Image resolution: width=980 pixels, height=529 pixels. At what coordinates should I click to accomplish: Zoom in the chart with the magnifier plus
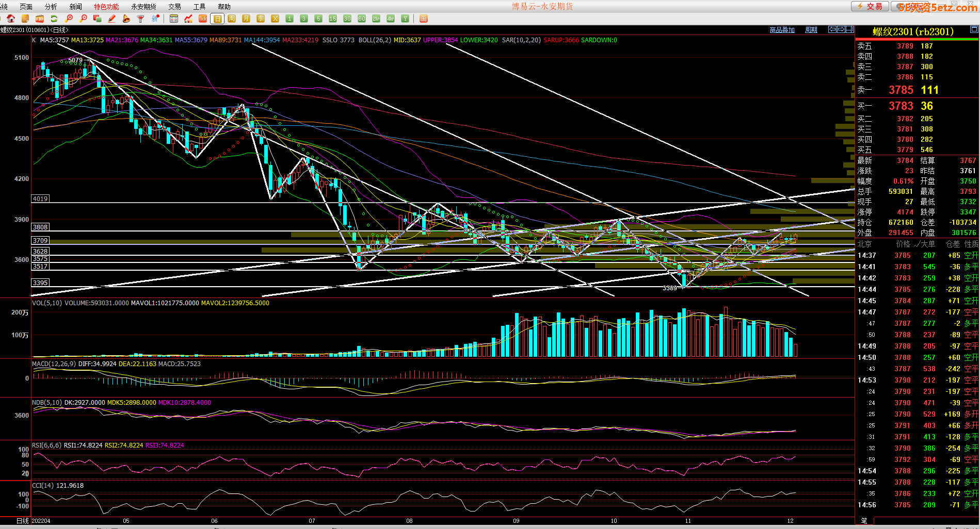pyautogui.click(x=69, y=19)
